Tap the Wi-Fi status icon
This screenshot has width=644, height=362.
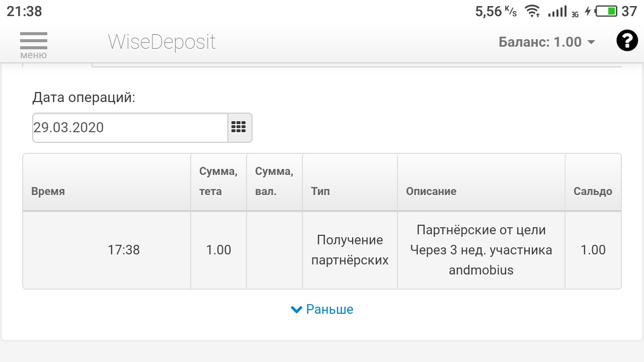533,11
